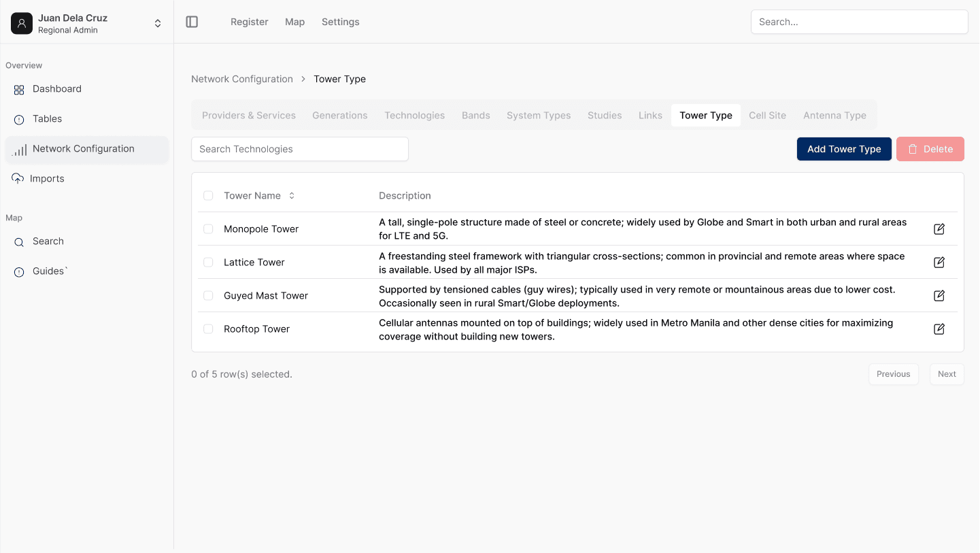Click the Search magnifier icon in sidebar
The width and height of the screenshot is (980, 553).
19,241
